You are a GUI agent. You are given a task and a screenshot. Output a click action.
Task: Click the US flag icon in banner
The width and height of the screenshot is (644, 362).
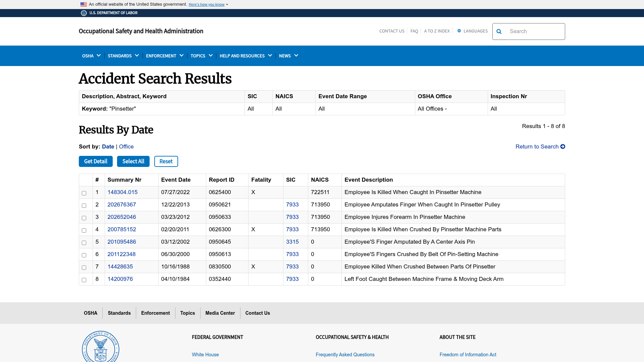click(x=84, y=4)
